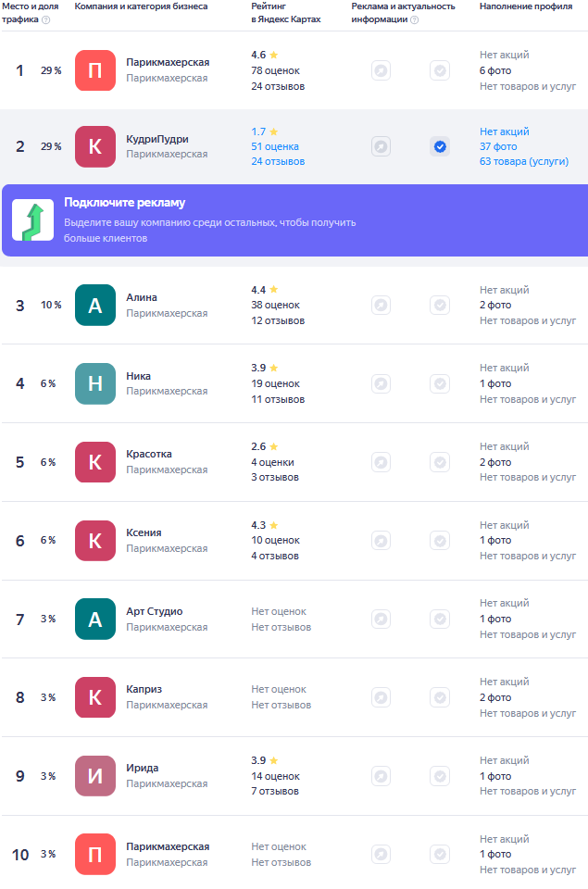This screenshot has width=588, height=889.
Task: Click the КудриПудри 'К' logo
Action: pyautogui.click(x=95, y=146)
